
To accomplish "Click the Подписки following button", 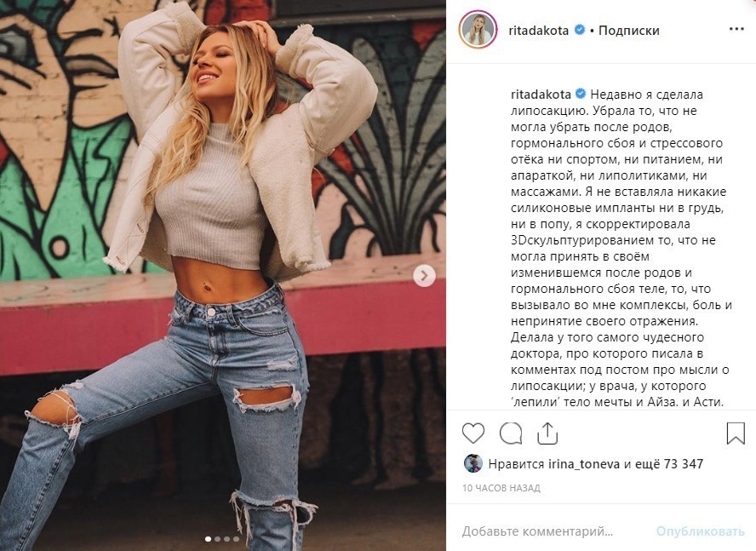I will point(628,30).
